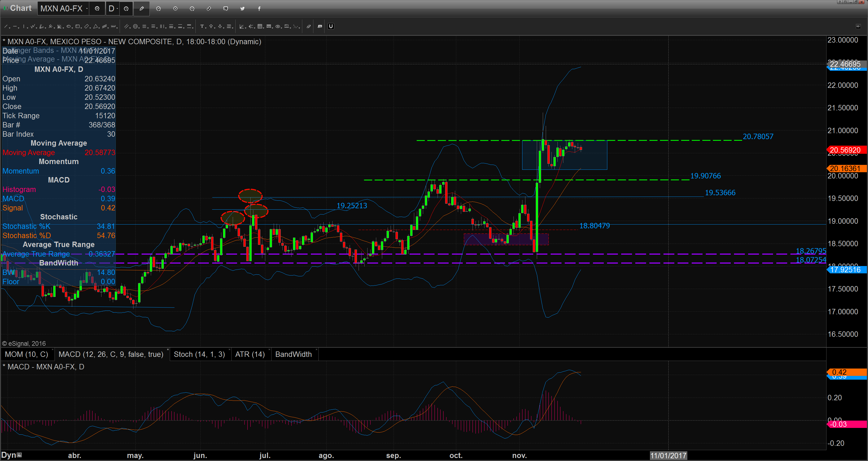This screenshot has width=868, height=461.
Task: Click the orange 20.16361 price axis marker
Action: [x=847, y=168]
